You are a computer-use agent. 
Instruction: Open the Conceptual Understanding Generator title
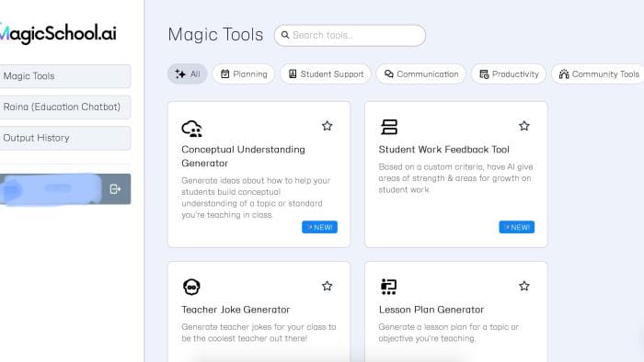(243, 156)
